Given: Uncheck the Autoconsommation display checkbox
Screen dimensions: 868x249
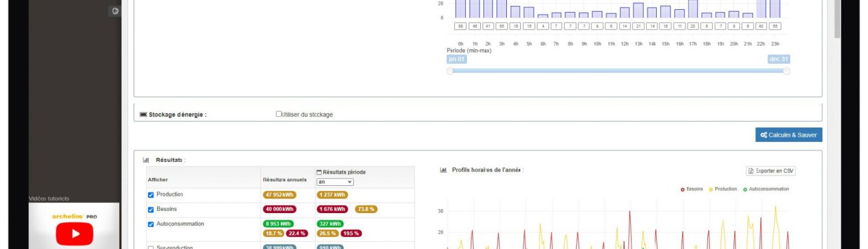Looking at the screenshot, I should [x=151, y=224].
